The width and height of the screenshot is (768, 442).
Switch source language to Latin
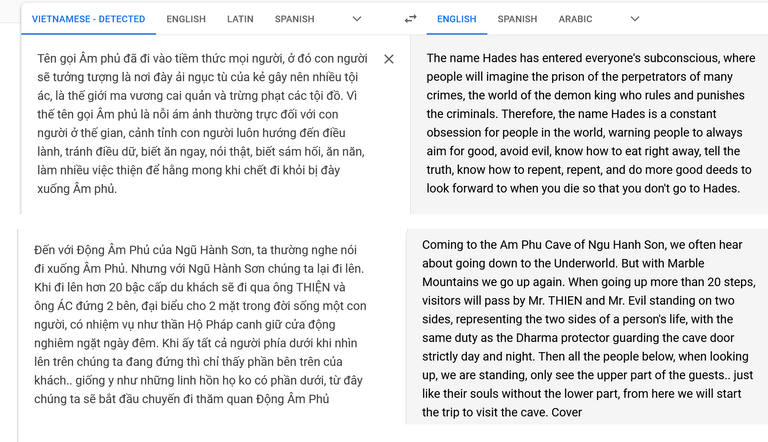click(x=240, y=19)
